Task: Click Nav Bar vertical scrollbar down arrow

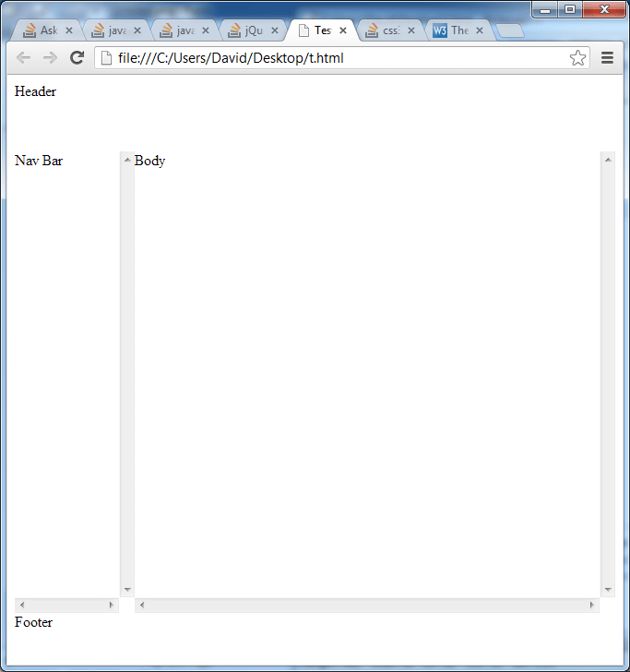Action: click(x=127, y=590)
